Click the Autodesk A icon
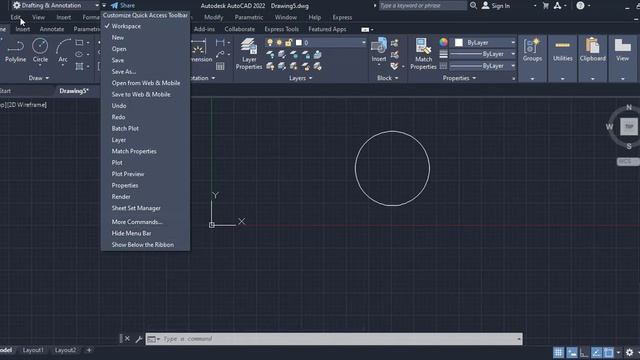This screenshot has width=640, height=360. tap(557, 6)
